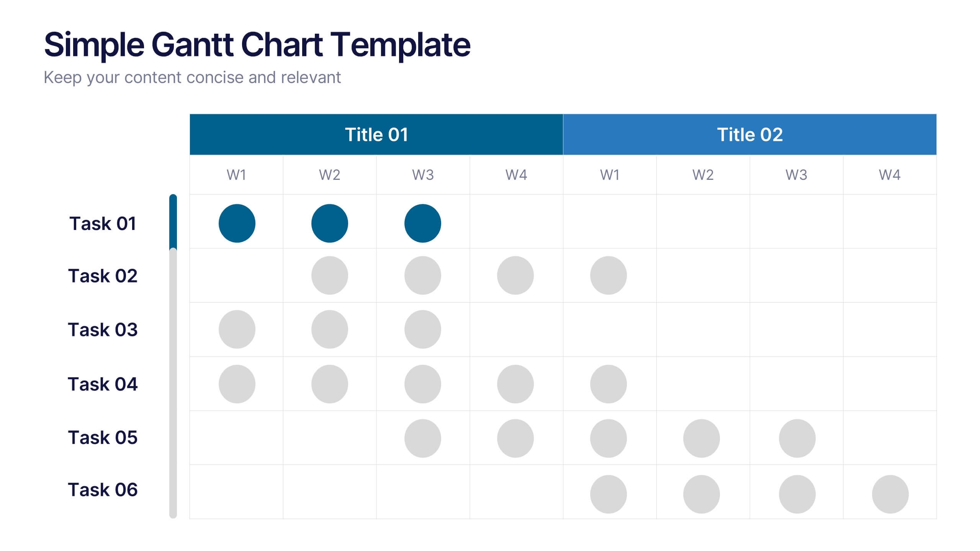Image resolution: width=980 pixels, height=551 pixels.
Task: Click the gray vertical bar beside Task 04
Action: click(173, 384)
